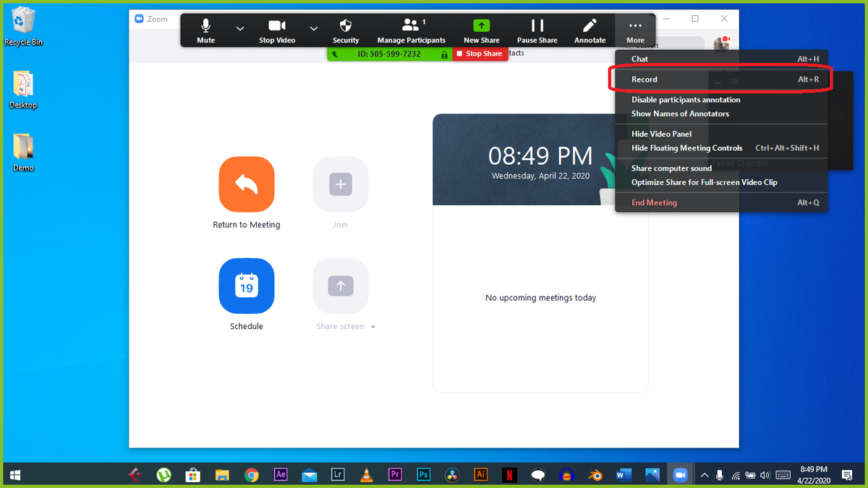Image resolution: width=868 pixels, height=488 pixels.
Task: Click the tray microphone icon
Action: coord(720,475)
